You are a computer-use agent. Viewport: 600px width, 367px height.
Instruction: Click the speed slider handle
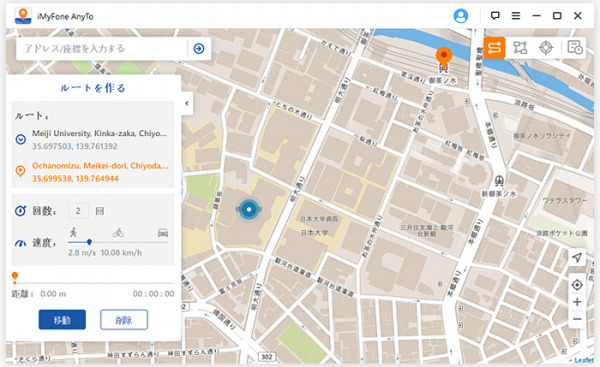89,242
